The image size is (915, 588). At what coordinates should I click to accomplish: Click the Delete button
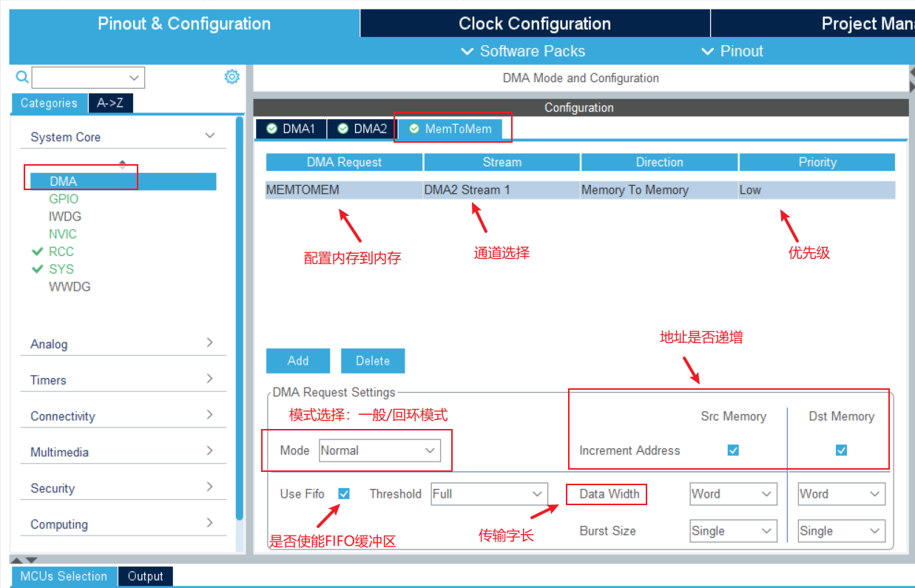(372, 360)
